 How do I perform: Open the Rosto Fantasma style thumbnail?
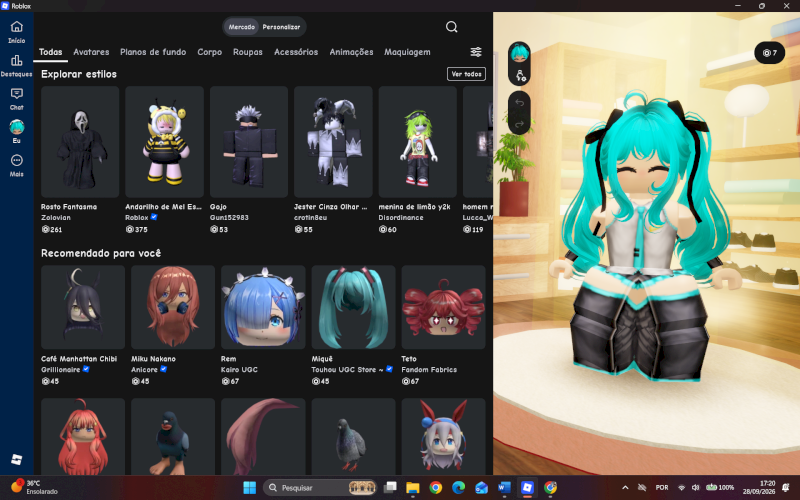(x=80, y=142)
